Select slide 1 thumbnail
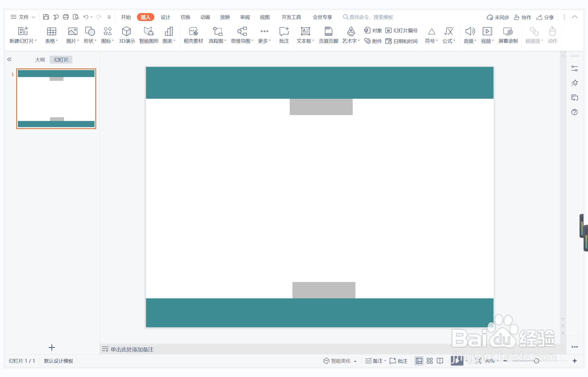 tap(56, 99)
